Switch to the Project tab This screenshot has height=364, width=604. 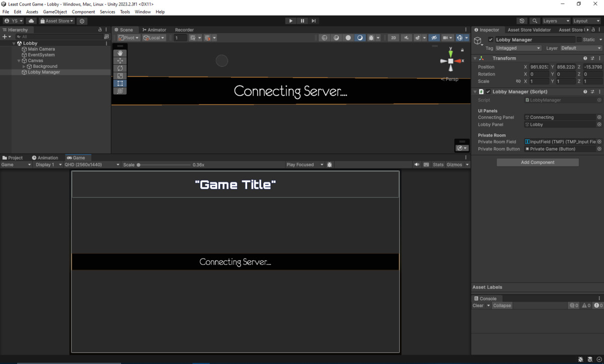coord(13,157)
